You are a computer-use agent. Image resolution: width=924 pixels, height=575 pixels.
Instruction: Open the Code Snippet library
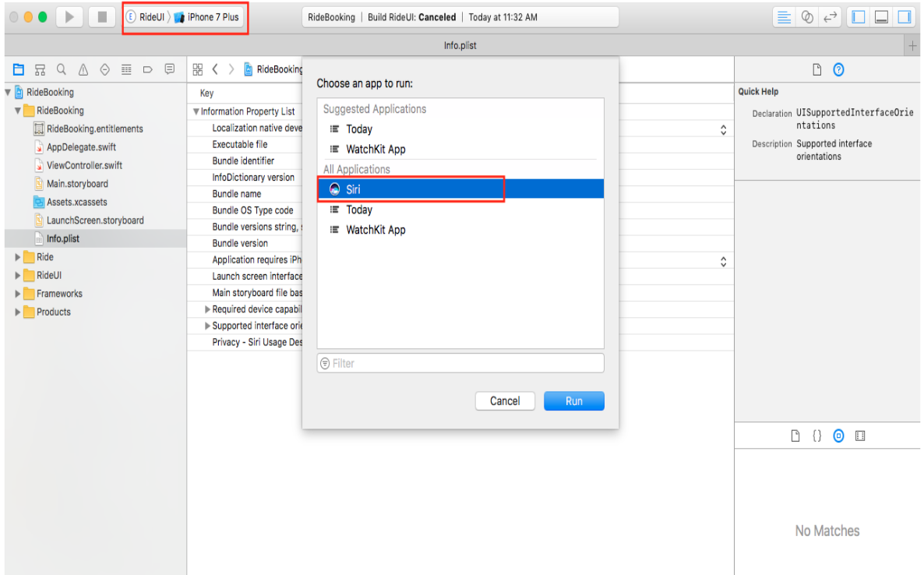(x=816, y=436)
